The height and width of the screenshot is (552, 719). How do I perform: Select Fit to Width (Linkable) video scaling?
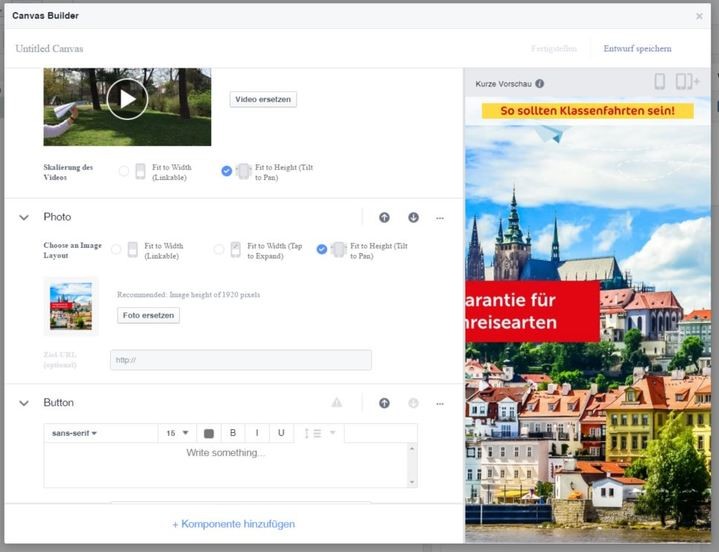(x=123, y=171)
